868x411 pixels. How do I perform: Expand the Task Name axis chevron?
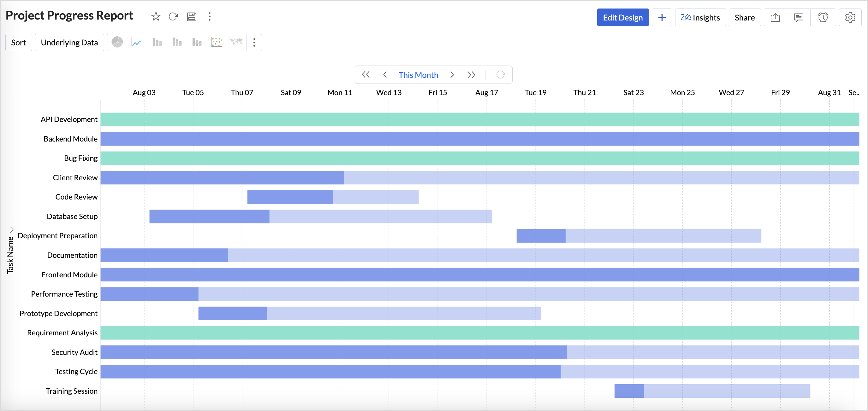point(11,229)
